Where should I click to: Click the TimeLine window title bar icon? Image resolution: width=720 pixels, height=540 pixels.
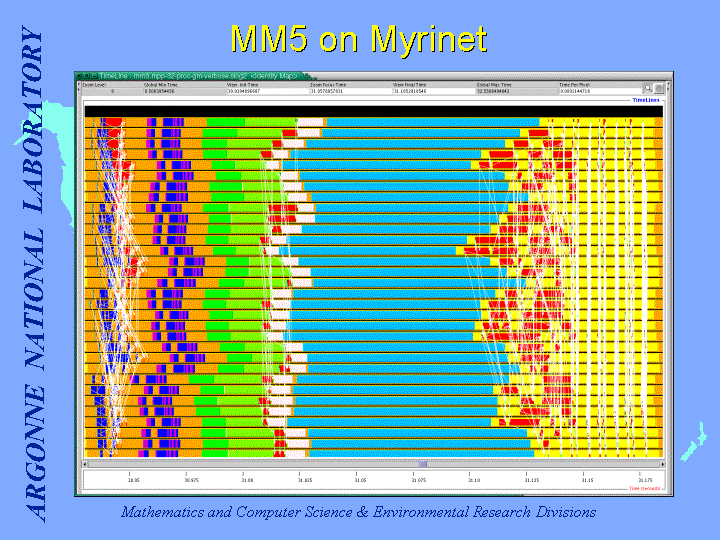click(x=81, y=76)
